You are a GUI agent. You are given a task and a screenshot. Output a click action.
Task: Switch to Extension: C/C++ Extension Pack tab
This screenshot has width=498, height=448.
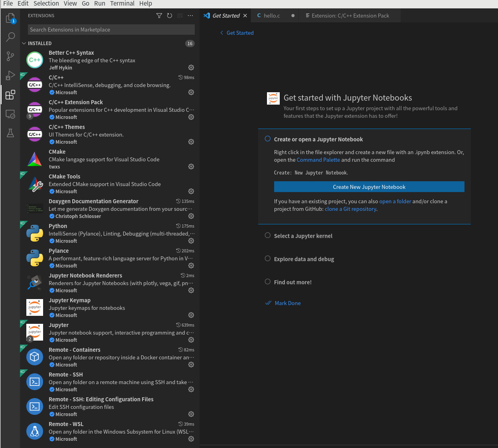pos(350,16)
